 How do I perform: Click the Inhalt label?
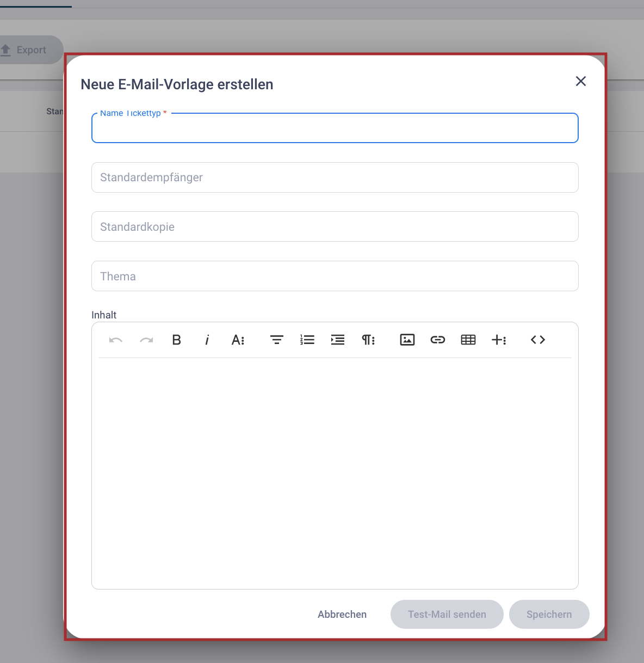coord(104,315)
